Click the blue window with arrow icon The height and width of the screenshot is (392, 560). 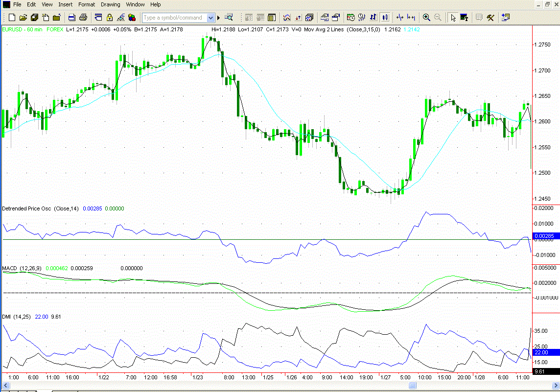click(98, 17)
